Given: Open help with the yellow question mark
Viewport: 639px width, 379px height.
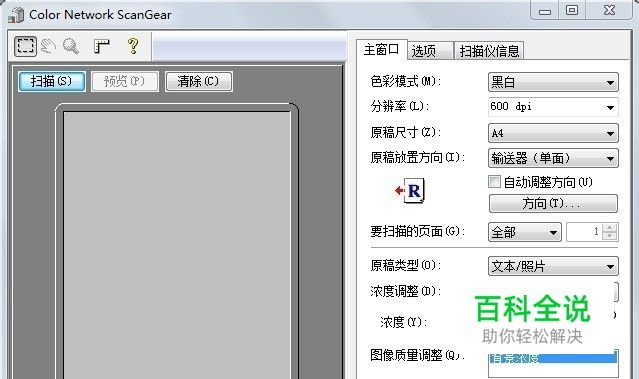Looking at the screenshot, I should pyautogui.click(x=133, y=46).
